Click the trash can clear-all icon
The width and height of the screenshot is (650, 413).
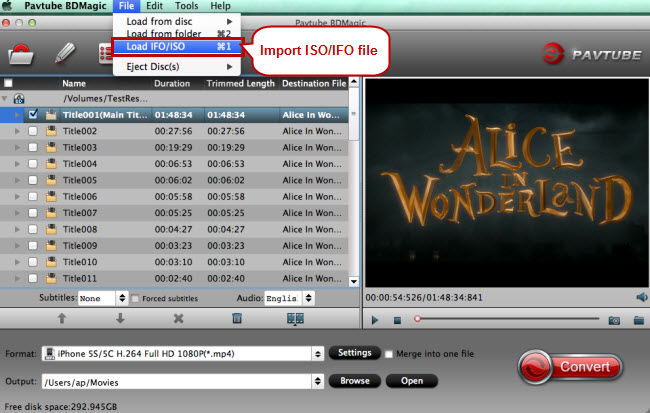pyautogui.click(x=237, y=318)
